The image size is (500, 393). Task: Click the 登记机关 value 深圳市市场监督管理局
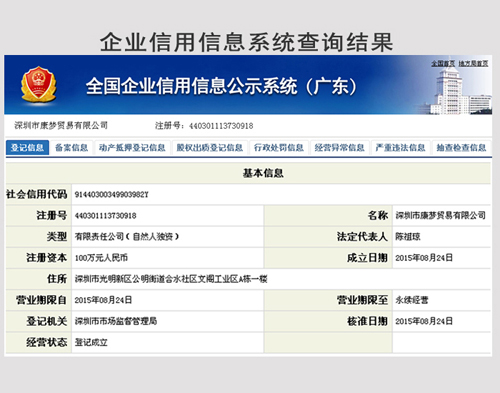pos(116,321)
